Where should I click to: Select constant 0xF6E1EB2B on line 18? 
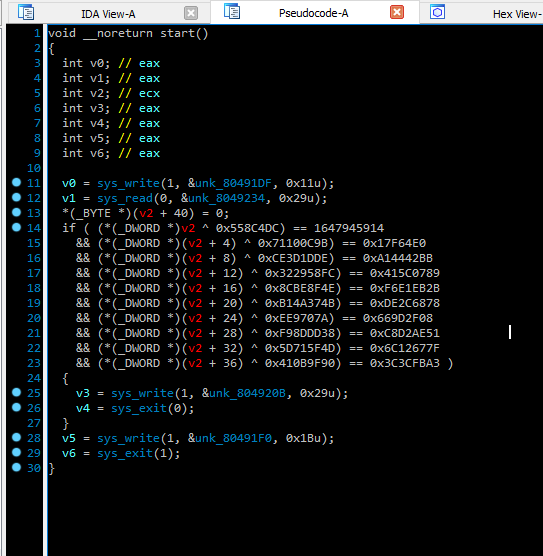(x=405, y=288)
